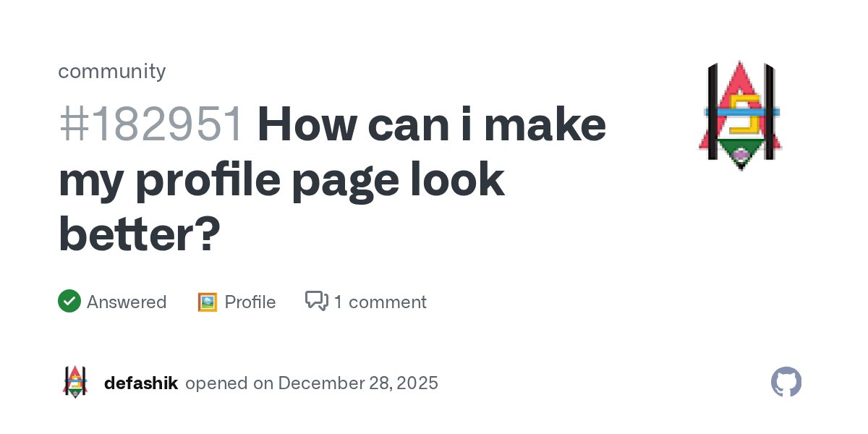Click the green shield in large logo

click(741, 153)
